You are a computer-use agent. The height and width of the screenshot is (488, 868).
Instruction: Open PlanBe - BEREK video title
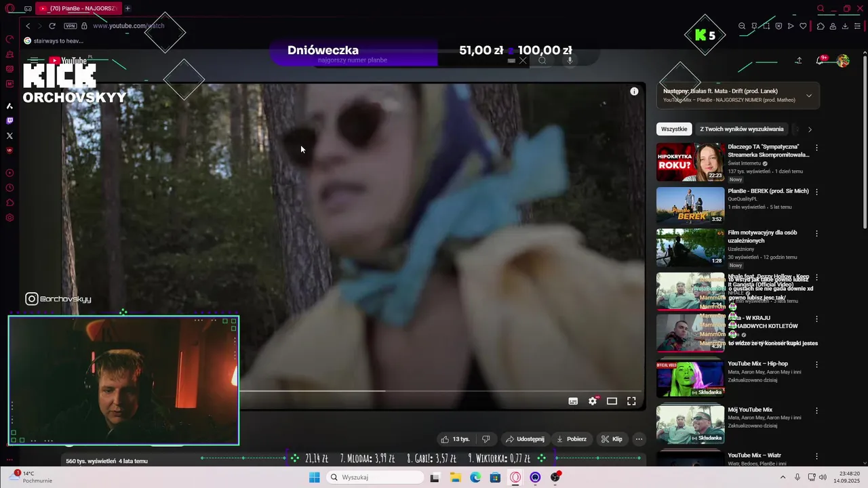click(x=768, y=191)
